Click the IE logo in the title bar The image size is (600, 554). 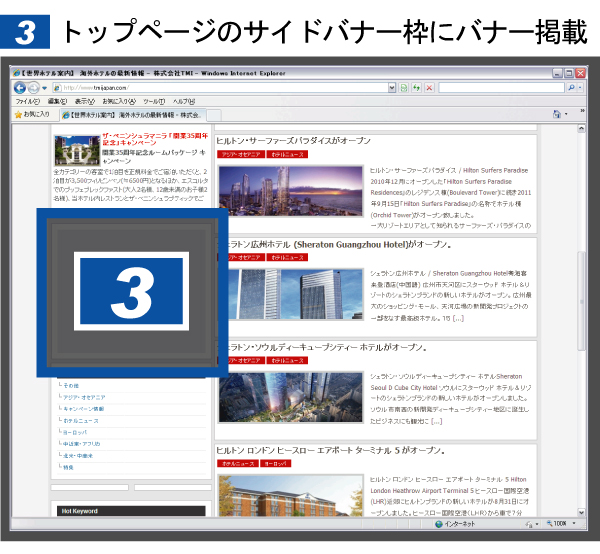tap(16, 73)
